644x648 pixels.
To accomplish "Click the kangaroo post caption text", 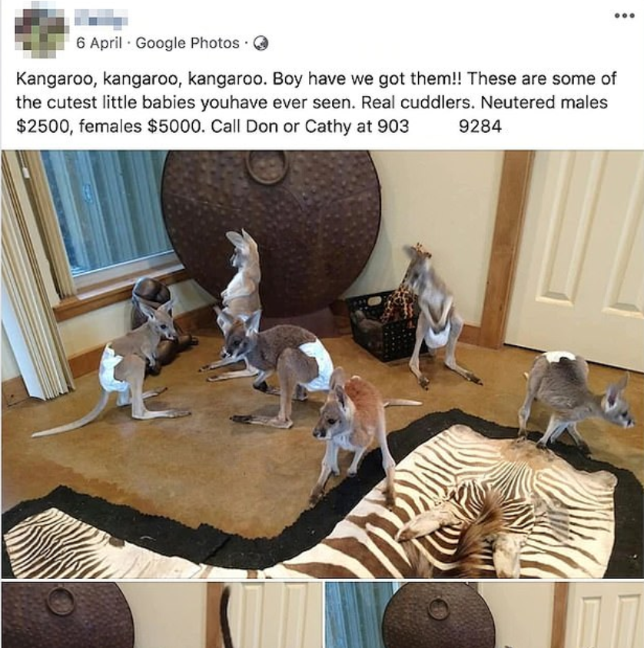I will click(x=317, y=102).
